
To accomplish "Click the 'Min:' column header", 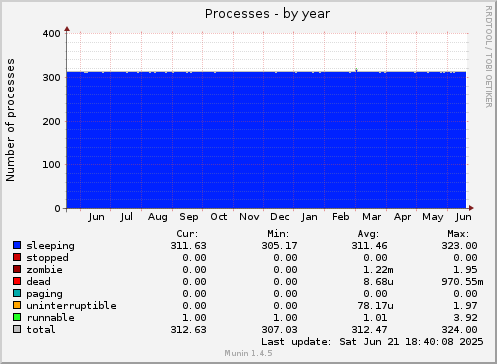I will point(278,234).
